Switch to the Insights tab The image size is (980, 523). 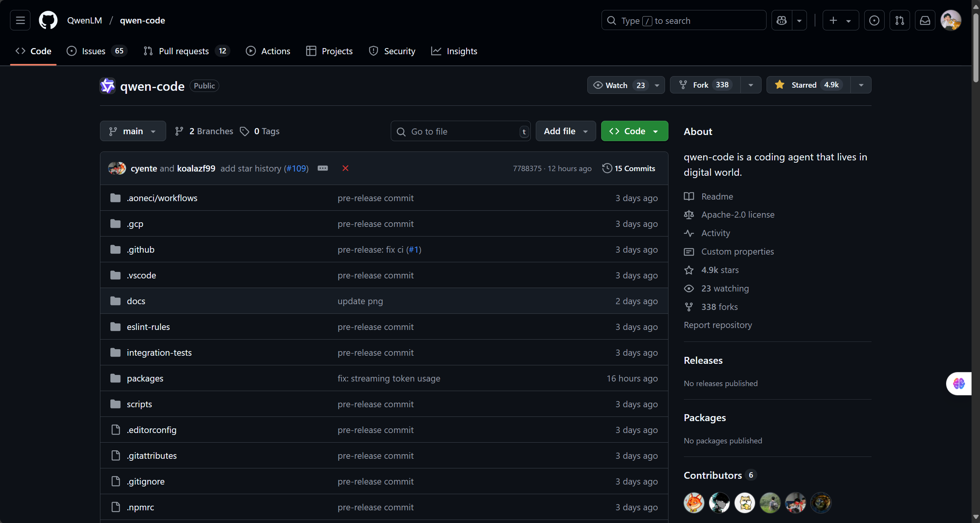pos(462,51)
